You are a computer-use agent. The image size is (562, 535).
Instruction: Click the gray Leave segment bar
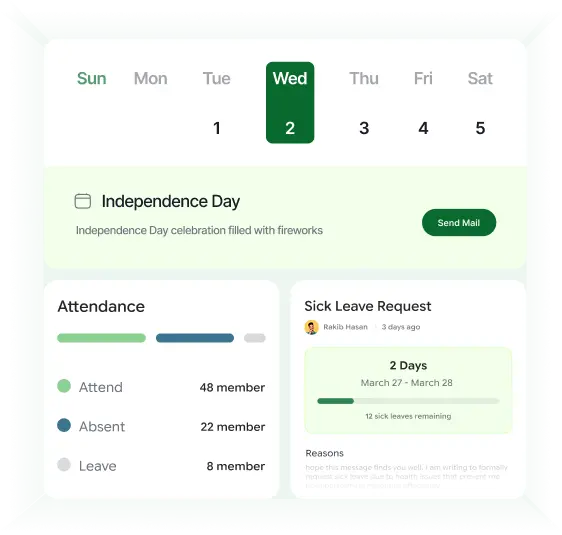tap(255, 338)
